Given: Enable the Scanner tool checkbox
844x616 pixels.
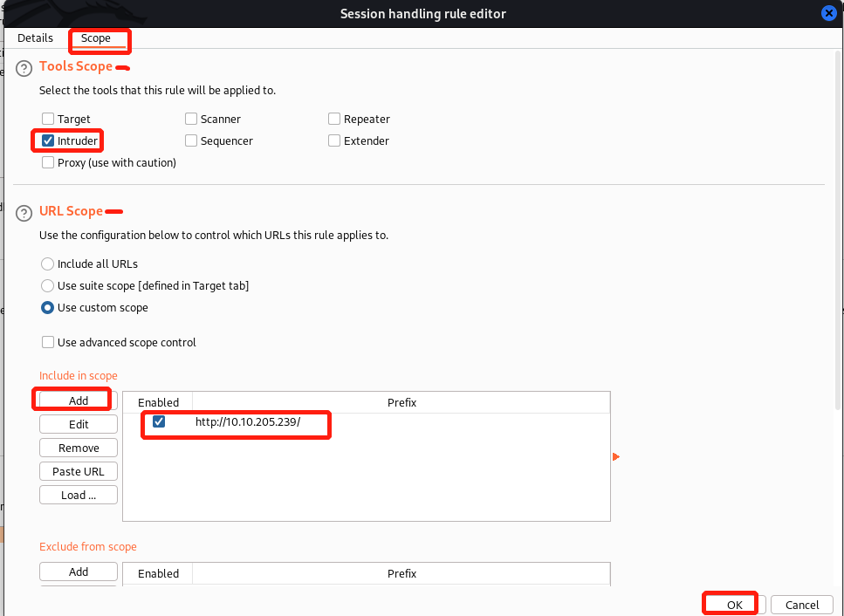Looking at the screenshot, I should 191,119.
